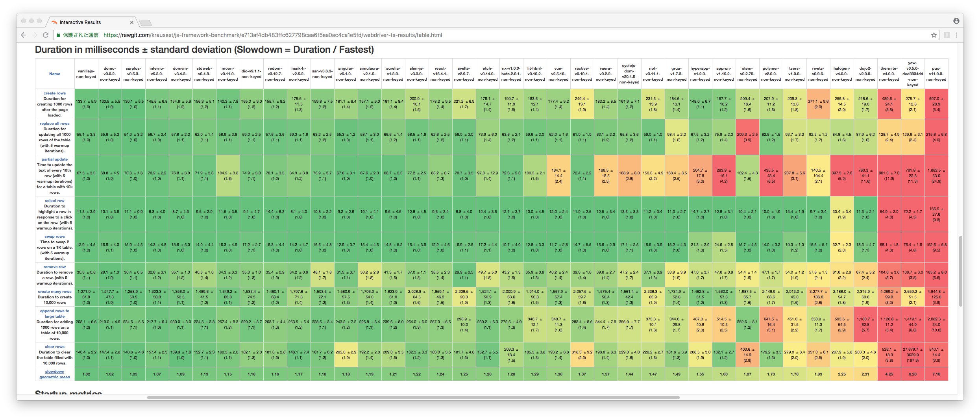Click the ractive-v0.10.1 column header
This screenshot has height=420, width=980.
(582, 74)
